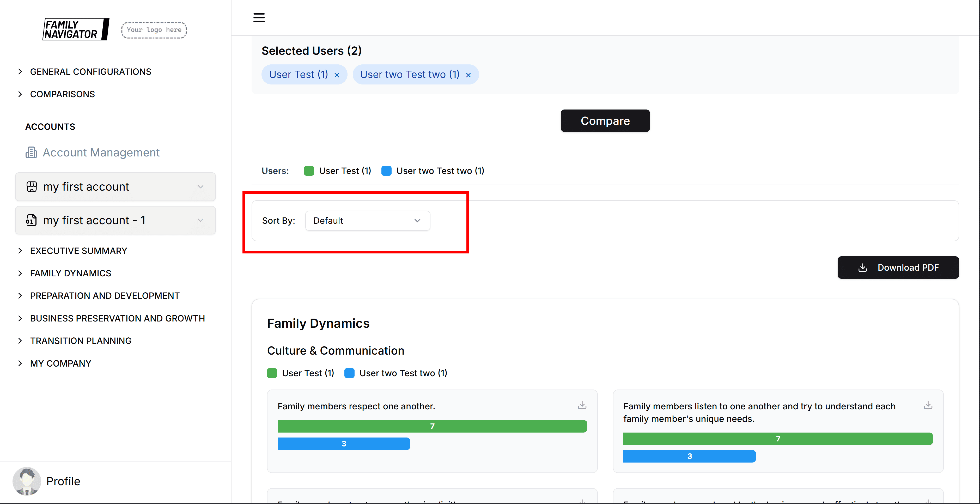Screen dimensions: 980x504
Task: Click the profile avatar picture
Action: [x=27, y=481]
